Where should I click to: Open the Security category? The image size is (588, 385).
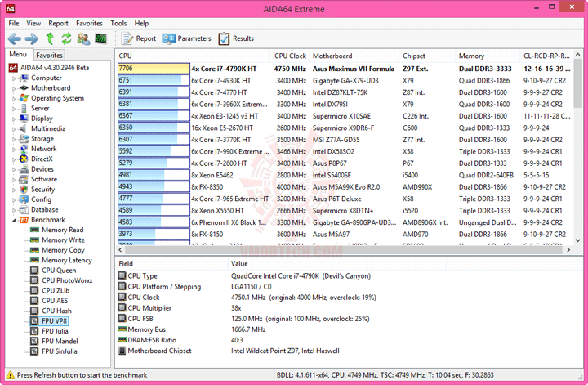pos(42,190)
